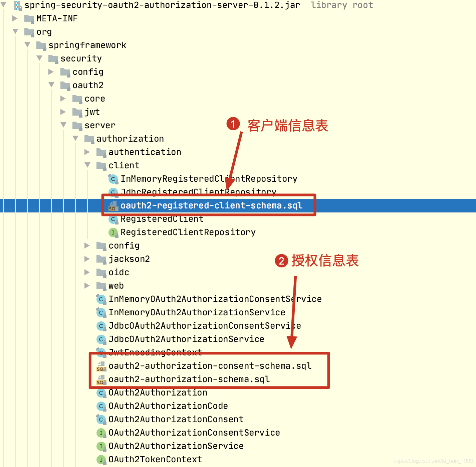Select OAuth2TokenContext interface
Screen dimensions: 476x467
(x=155, y=459)
